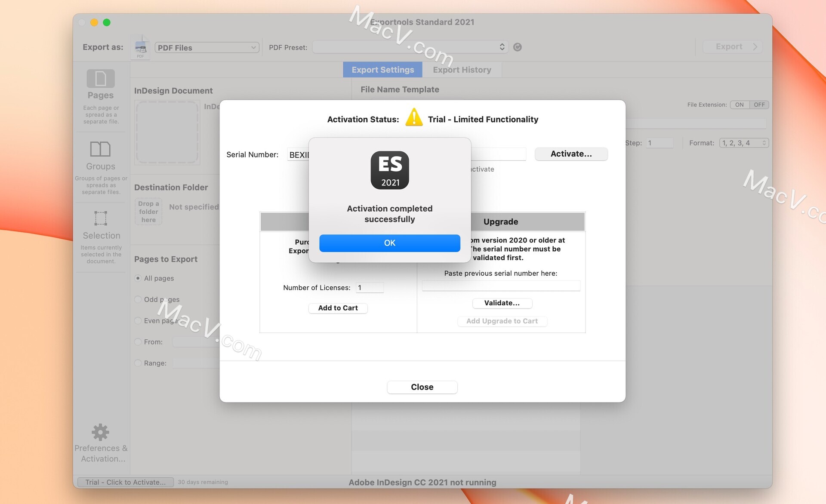The width and height of the screenshot is (826, 504).
Task: Click the previous serial number field
Action: click(501, 286)
